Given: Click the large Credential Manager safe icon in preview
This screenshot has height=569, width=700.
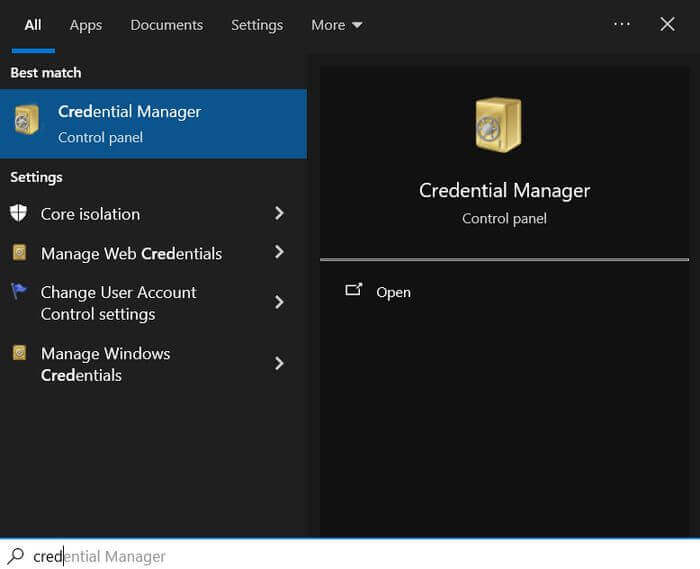Looking at the screenshot, I should point(498,125).
